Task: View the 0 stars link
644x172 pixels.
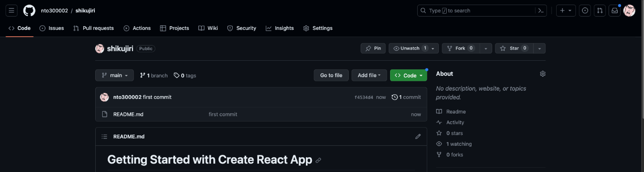Action: point(449,133)
